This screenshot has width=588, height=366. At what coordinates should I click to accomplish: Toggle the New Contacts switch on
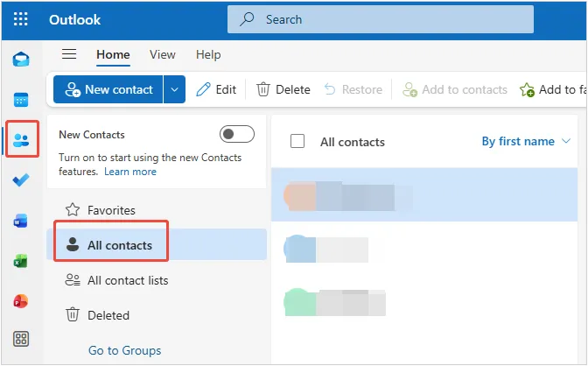tap(236, 134)
